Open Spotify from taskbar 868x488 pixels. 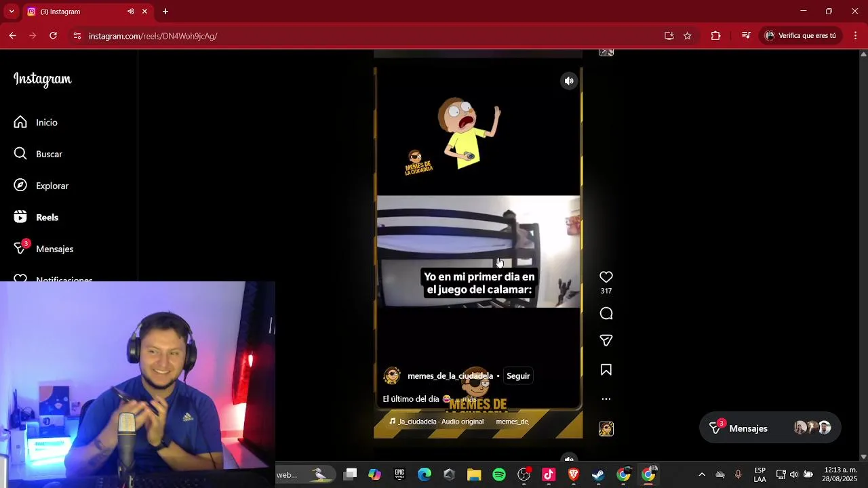tap(499, 474)
